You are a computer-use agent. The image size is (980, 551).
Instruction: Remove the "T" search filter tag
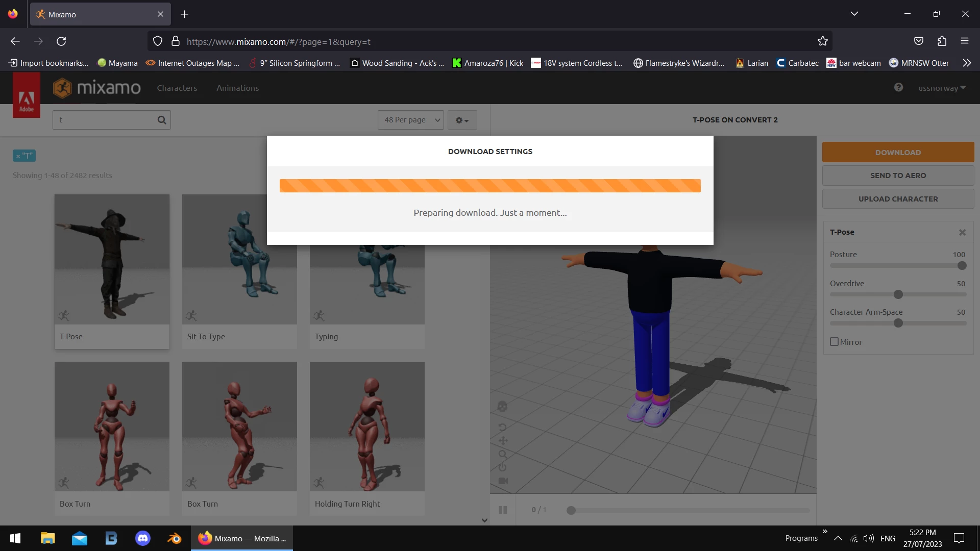[18, 156]
